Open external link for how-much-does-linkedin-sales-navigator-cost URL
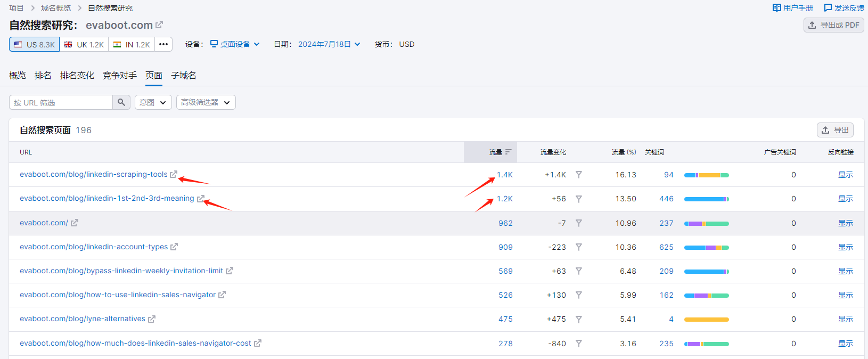Viewport: 868px width, 359px height. pos(258,343)
